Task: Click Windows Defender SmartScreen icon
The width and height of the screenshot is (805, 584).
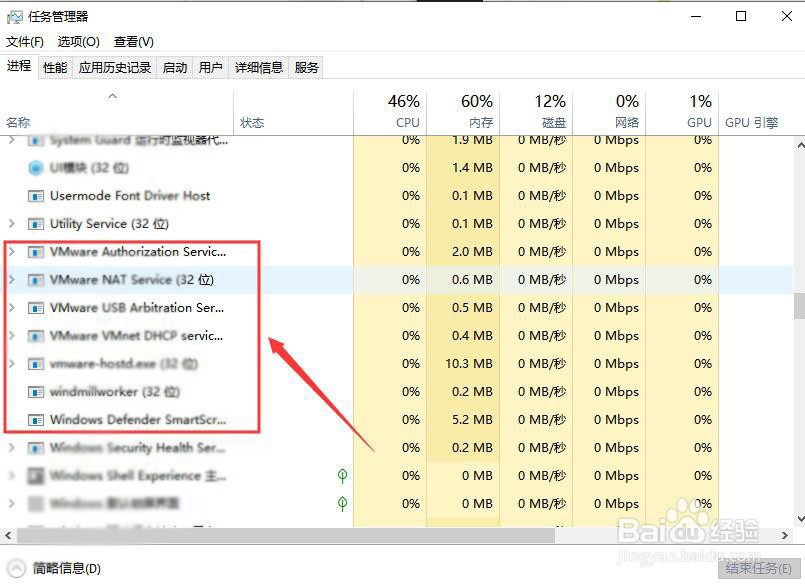Action: (x=35, y=420)
